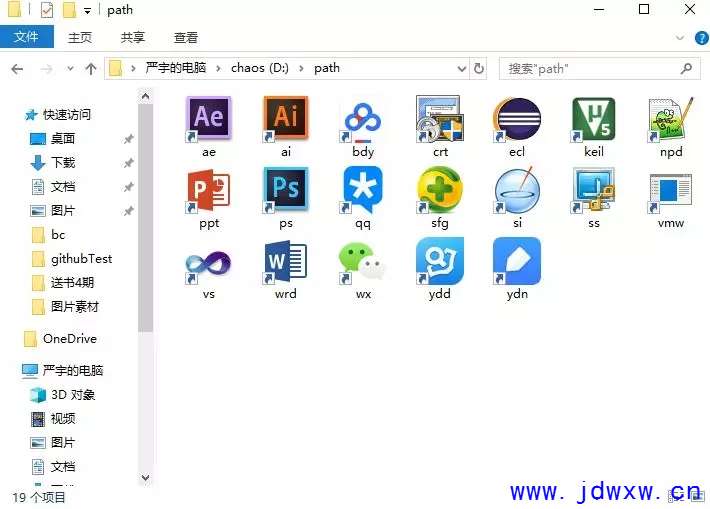Viewport: 710px width, 509px height.
Task: Unpin 下载 using its pin icon
Action: pos(129,163)
